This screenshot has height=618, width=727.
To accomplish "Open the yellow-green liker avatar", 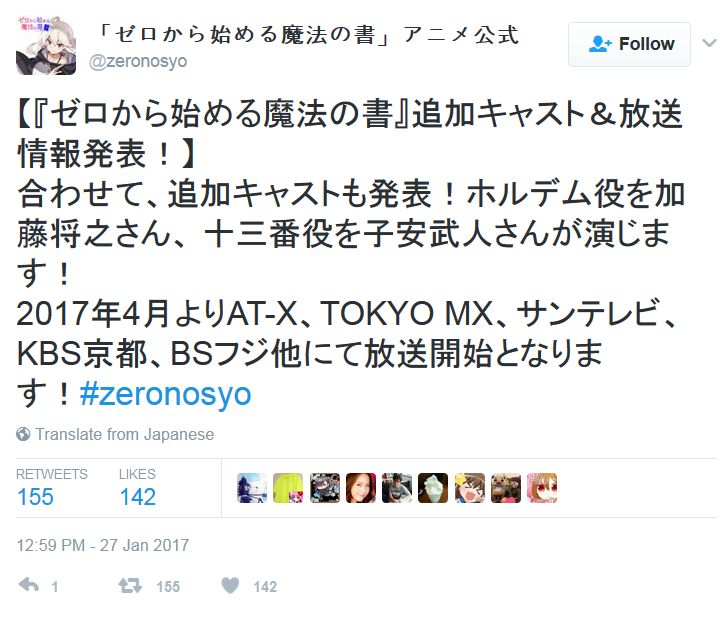I will point(288,488).
